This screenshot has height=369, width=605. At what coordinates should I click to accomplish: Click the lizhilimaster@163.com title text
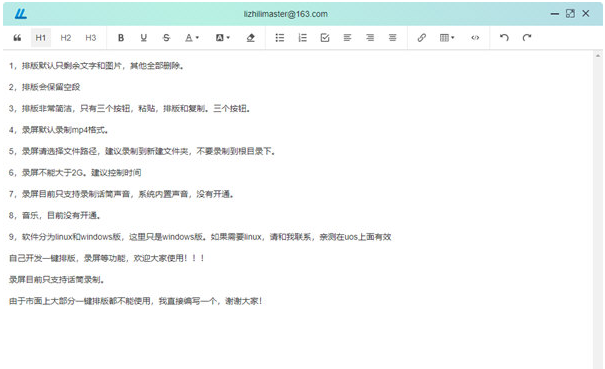point(286,14)
